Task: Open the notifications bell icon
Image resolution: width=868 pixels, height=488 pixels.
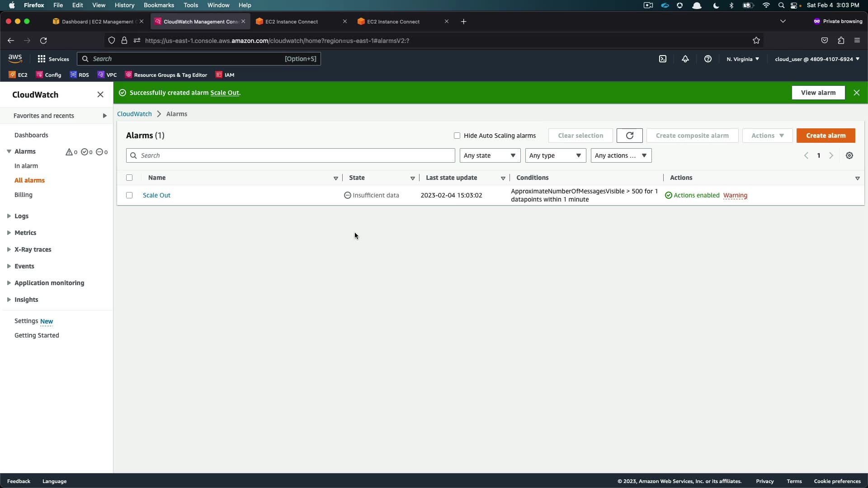Action: pyautogui.click(x=685, y=59)
